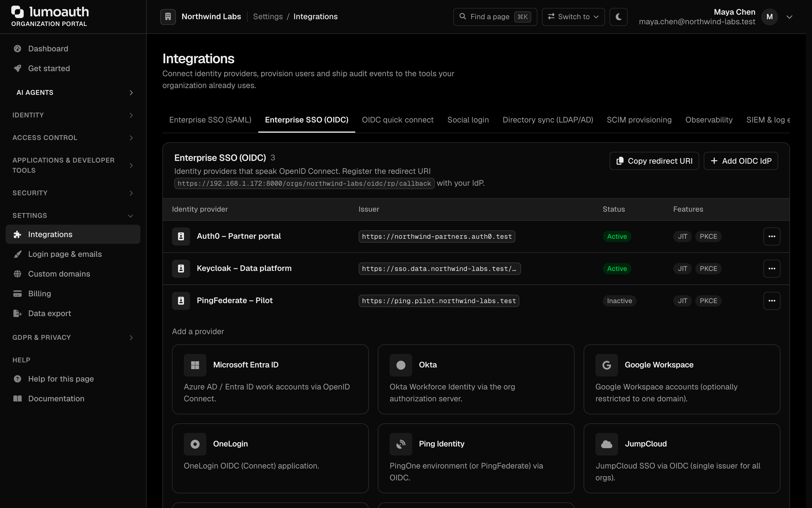Screen dimensions: 812x508
Task: Click the Active status badge for Keycloak
Action: click(x=617, y=269)
